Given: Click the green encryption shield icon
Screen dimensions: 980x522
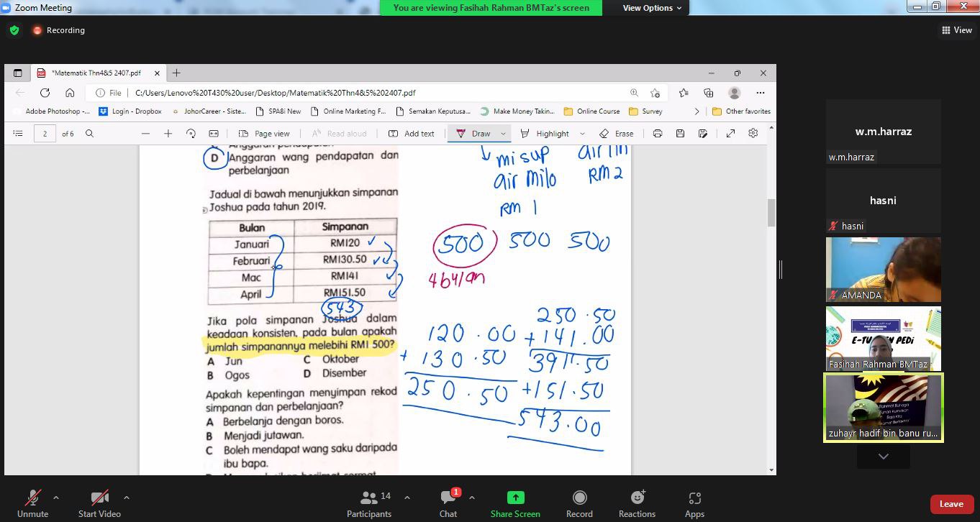Looking at the screenshot, I should [14, 30].
